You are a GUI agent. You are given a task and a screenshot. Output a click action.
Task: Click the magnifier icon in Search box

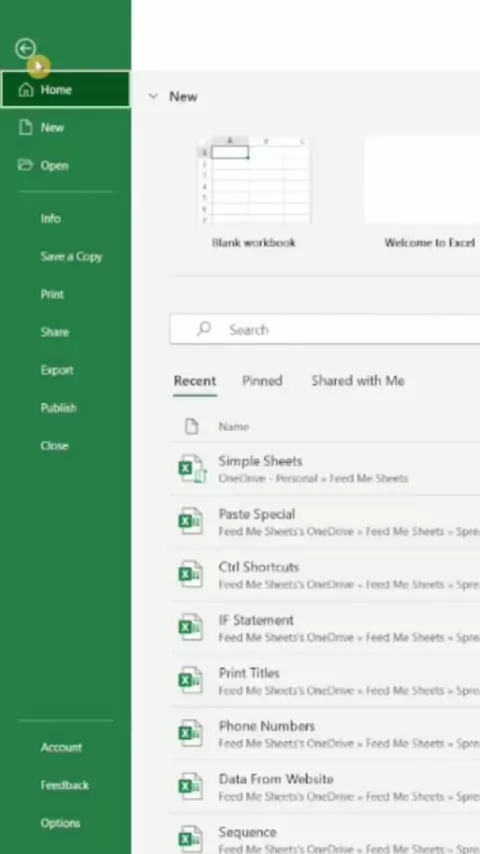pyautogui.click(x=204, y=329)
